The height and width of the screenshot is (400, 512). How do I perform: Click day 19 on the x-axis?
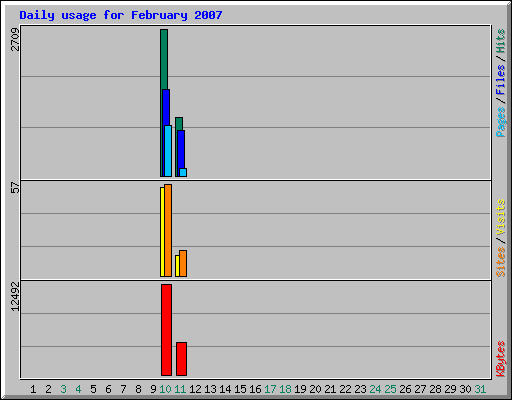pyautogui.click(x=300, y=389)
